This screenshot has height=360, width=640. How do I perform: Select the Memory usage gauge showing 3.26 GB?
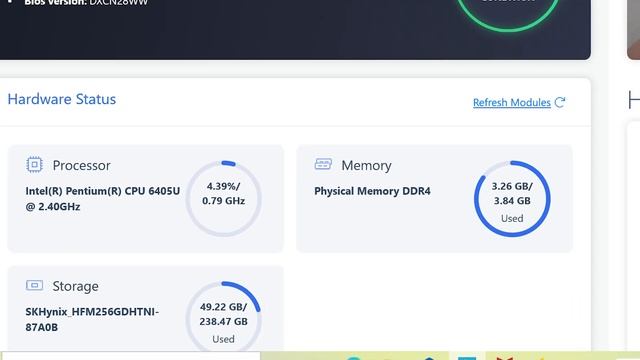512,199
